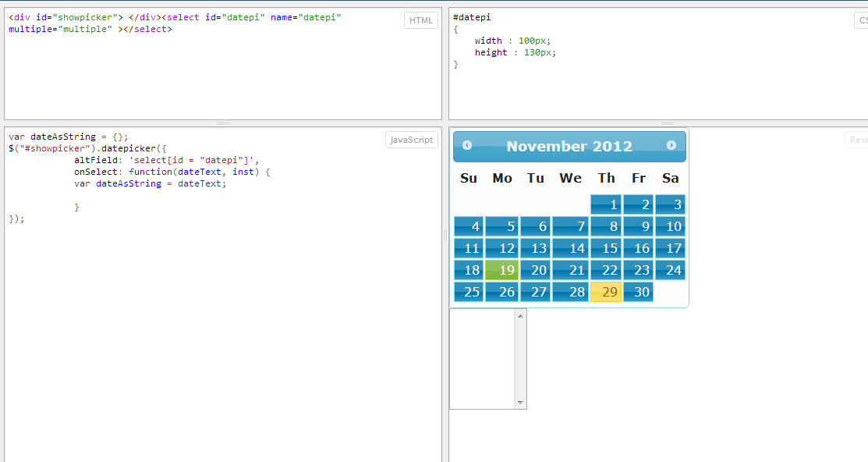868x462 pixels.
Task: Click the JavaScript panel label
Action: (x=409, y=140)
